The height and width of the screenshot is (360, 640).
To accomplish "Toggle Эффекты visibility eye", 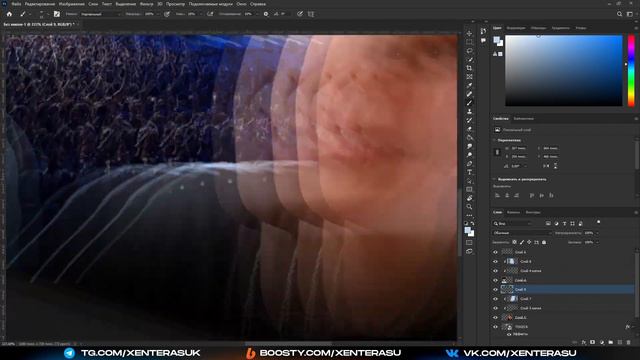I will (509, 334).
